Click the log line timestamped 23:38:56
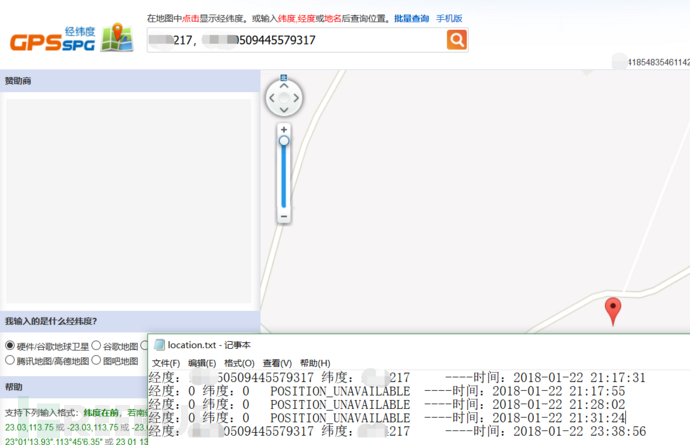 [x=397, y=431]
